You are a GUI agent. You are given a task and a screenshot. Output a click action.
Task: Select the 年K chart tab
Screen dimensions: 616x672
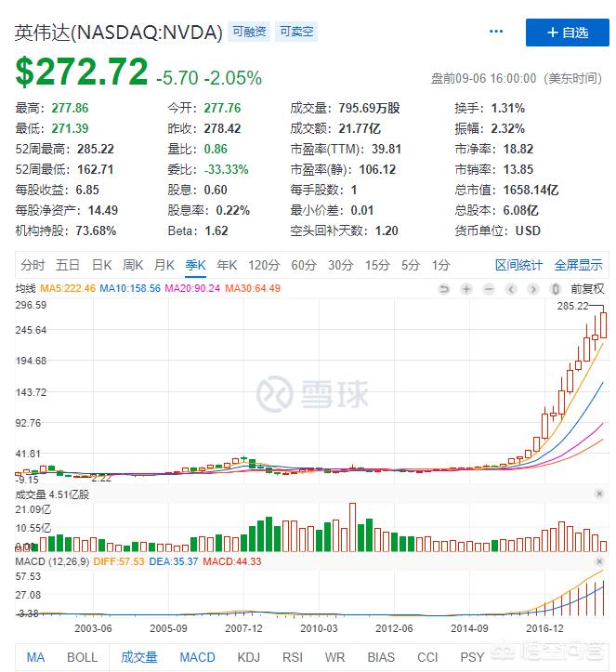(x=226, y=265)
